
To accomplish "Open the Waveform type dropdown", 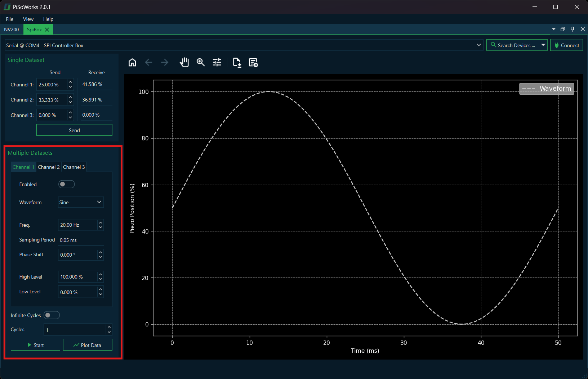I will pyautogui.click(x=80, y=202).
